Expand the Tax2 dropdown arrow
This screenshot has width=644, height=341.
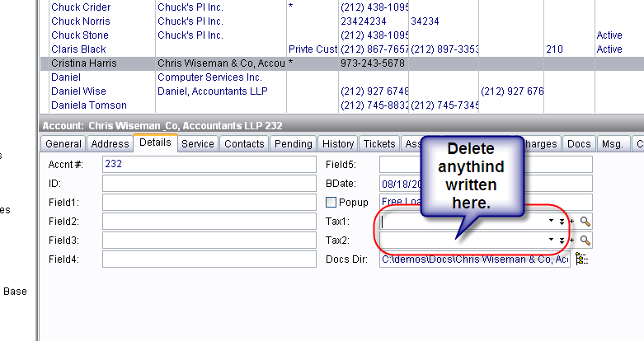550,241
